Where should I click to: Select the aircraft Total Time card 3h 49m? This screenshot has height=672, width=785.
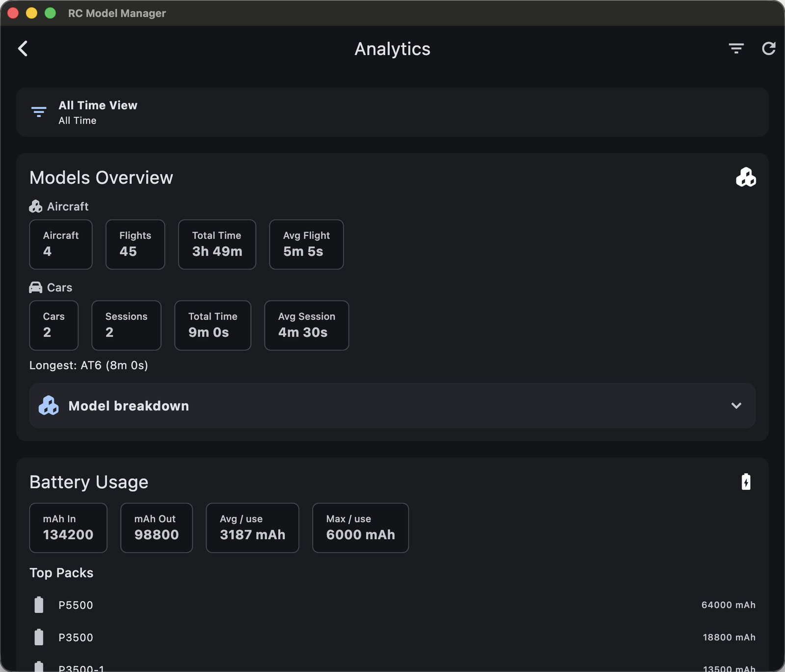point(217,244)
